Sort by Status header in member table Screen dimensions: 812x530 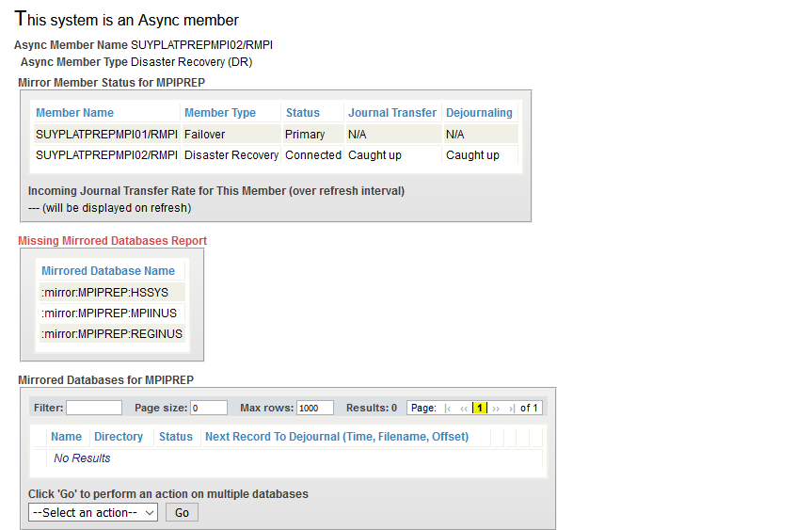point(303,112)
